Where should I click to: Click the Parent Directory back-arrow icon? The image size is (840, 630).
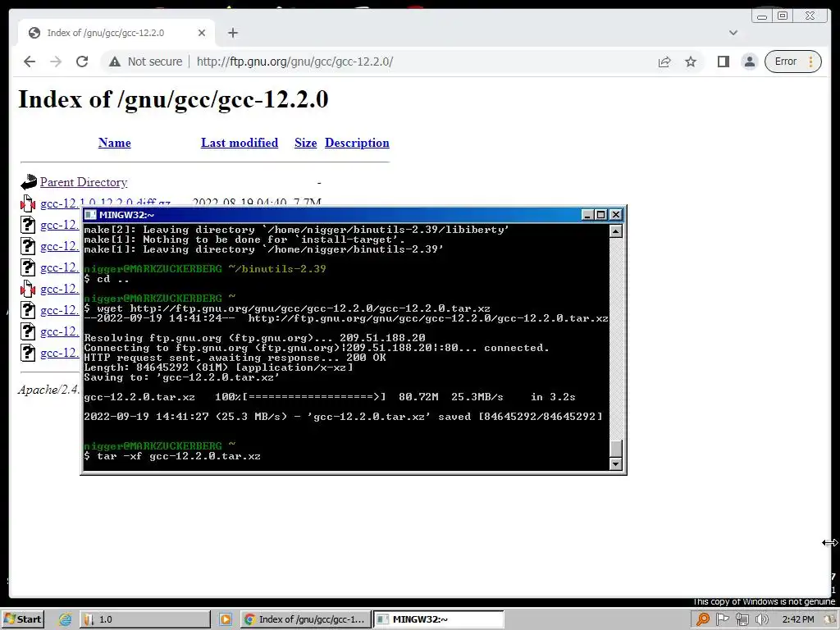(x=29, y=182)
